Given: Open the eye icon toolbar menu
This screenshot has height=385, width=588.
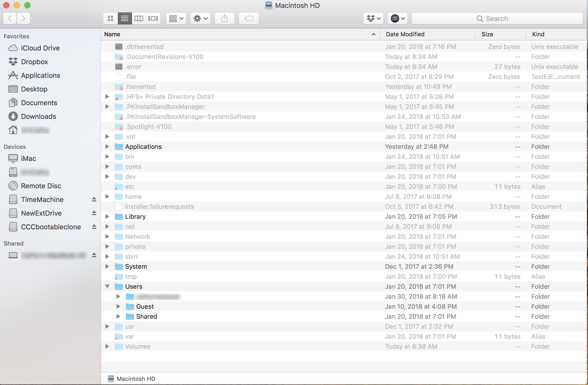Looking at the screenshot, I should pos(397,18).
